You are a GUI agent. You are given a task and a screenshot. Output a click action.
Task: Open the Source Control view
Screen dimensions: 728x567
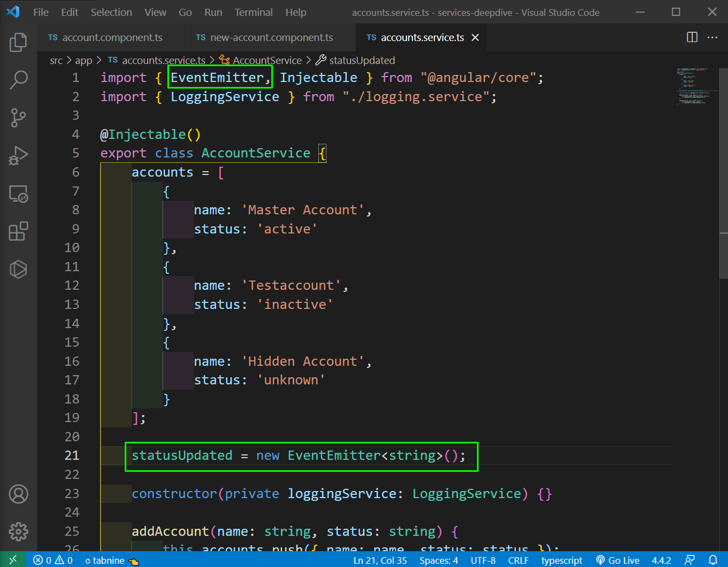[19, 118]
